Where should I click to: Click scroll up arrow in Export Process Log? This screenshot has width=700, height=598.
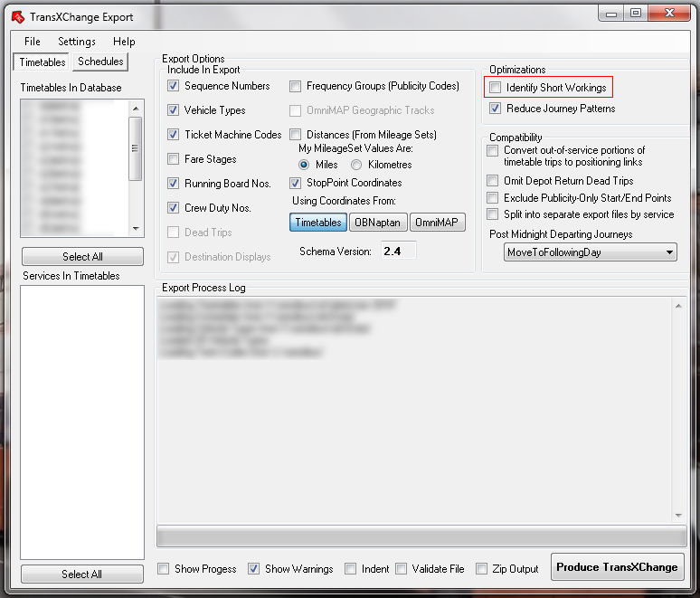pyautogui.click(x=678, y=306)
